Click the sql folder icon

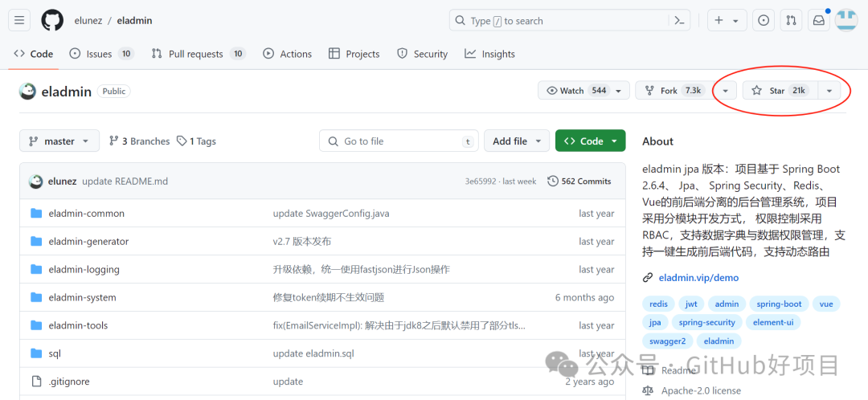[36, 353]
